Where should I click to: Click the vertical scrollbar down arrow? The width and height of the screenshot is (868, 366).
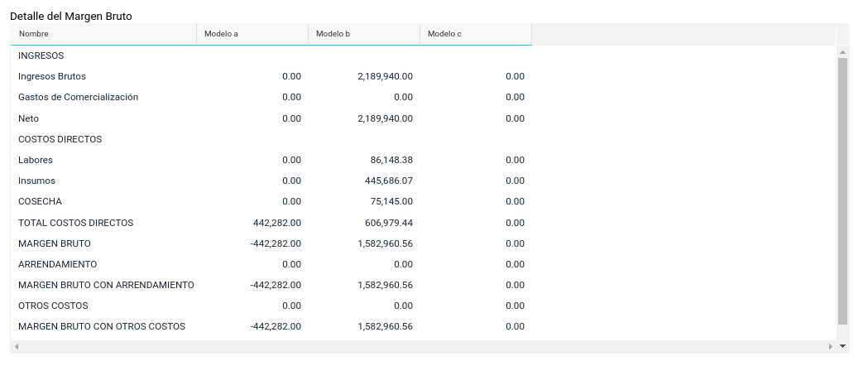843,346
